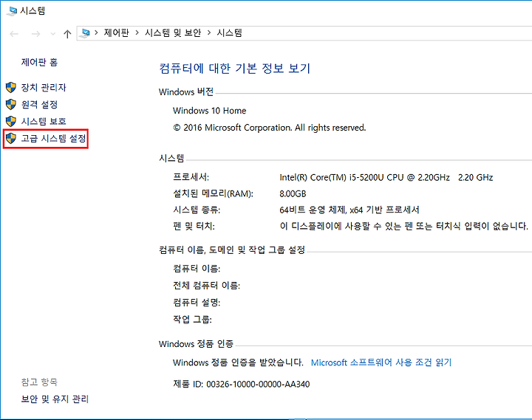Click the Windows 10 Home text
The width and height of the screenshot is (532, 420).
[209, 111]
